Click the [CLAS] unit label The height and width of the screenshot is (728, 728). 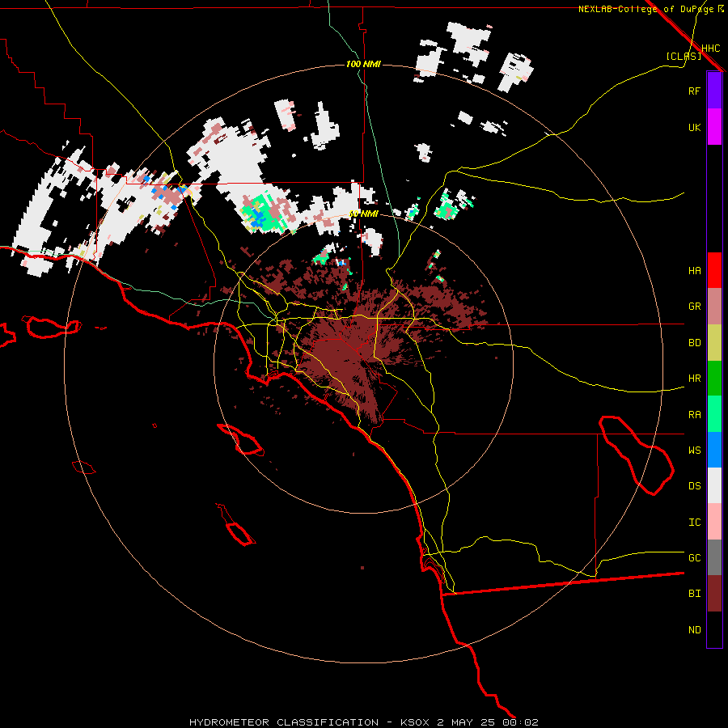tap(684, 56)
